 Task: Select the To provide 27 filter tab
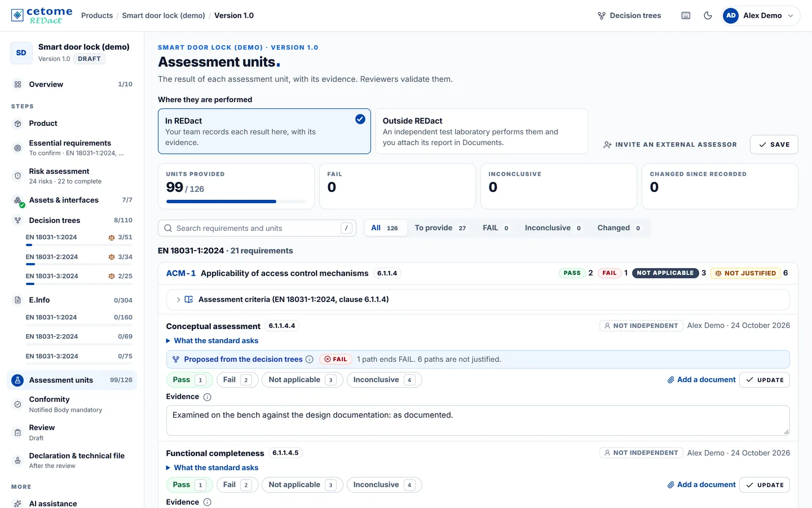coord(440,228)
